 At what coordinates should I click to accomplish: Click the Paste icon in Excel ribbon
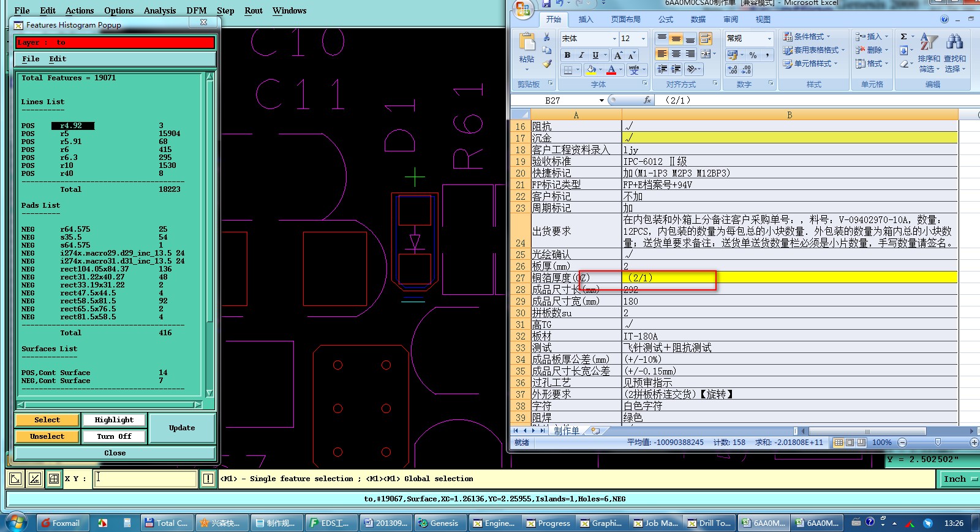point(527,42)
